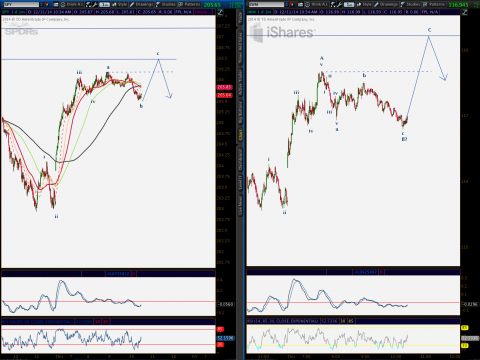The height and width of the screenshot is (360, 480).
Task: Open the IWM chart sharing icon
Action: tap(301, 4)
